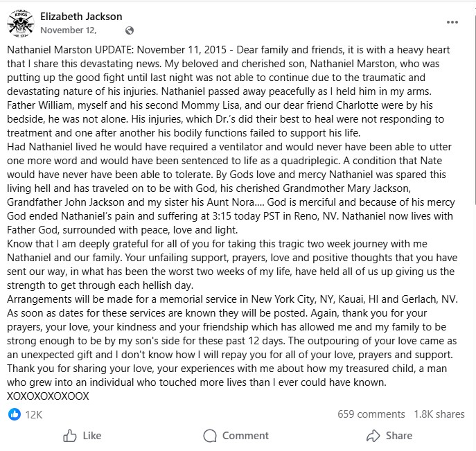The image size is (476, 451).
Task: Open the 12K reactions count
Action: [34, 414]
